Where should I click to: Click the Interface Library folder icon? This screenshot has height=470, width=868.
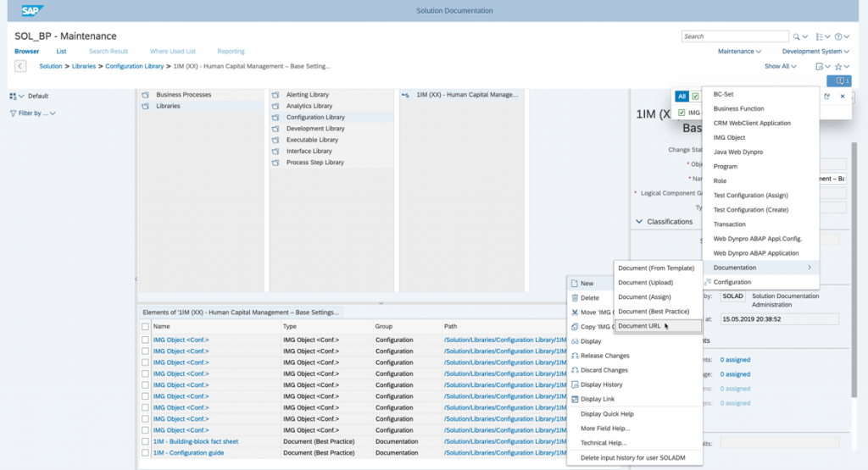tap(275, 151)
